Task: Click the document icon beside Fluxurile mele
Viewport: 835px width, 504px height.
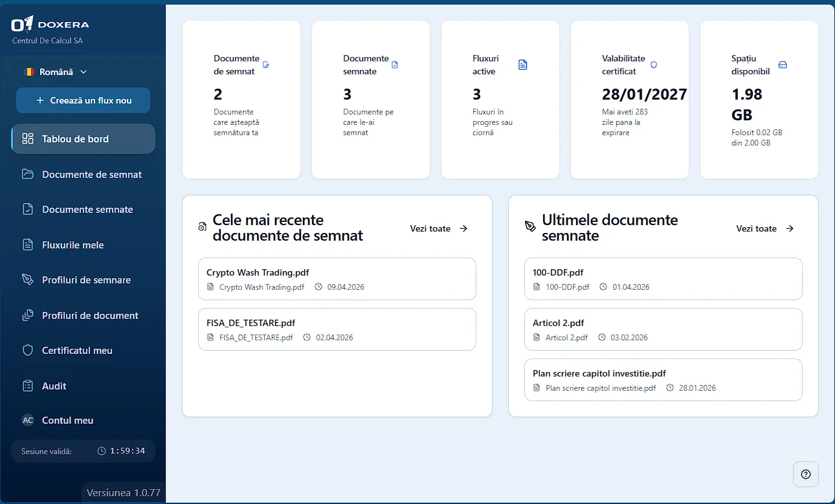Action: click(x=28, y=245)
